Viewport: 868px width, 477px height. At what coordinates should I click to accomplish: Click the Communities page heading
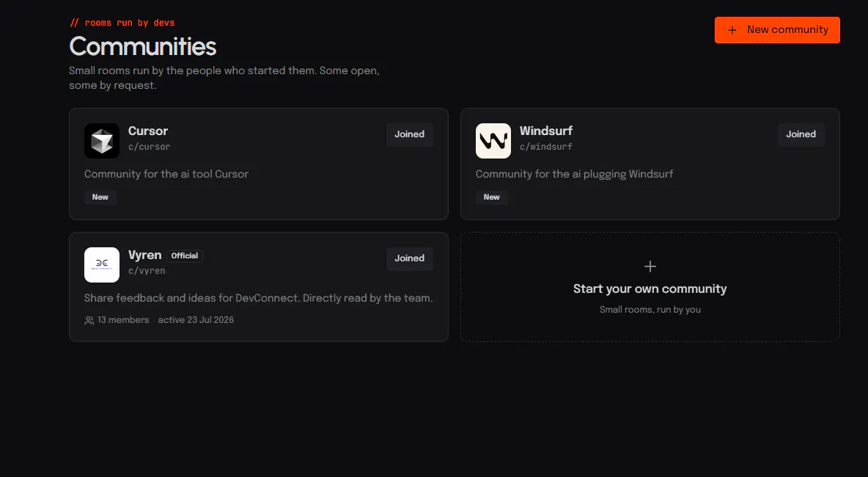[x=143, y=46]
